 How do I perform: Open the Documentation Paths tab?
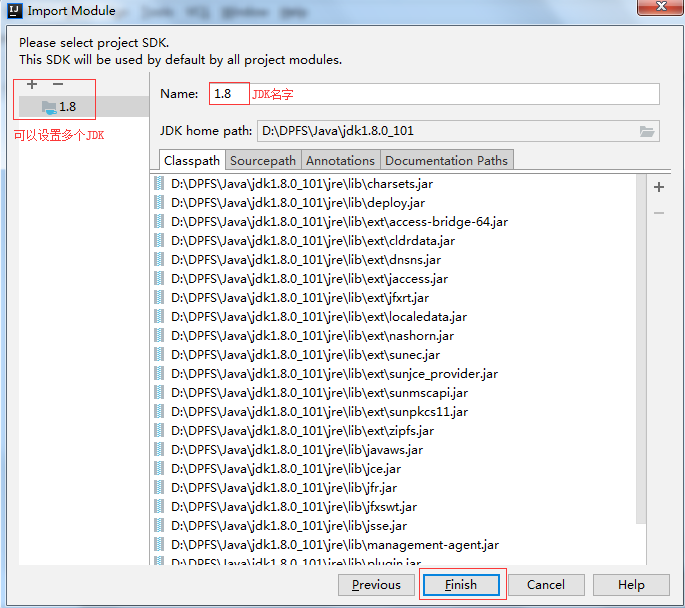pyautogui.click(x=446, y=161)
